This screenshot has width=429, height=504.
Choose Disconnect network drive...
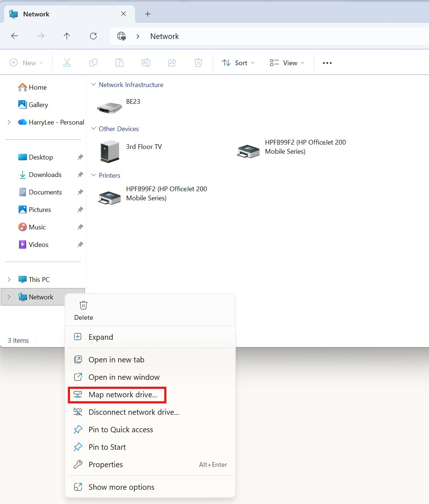(150, 412)
